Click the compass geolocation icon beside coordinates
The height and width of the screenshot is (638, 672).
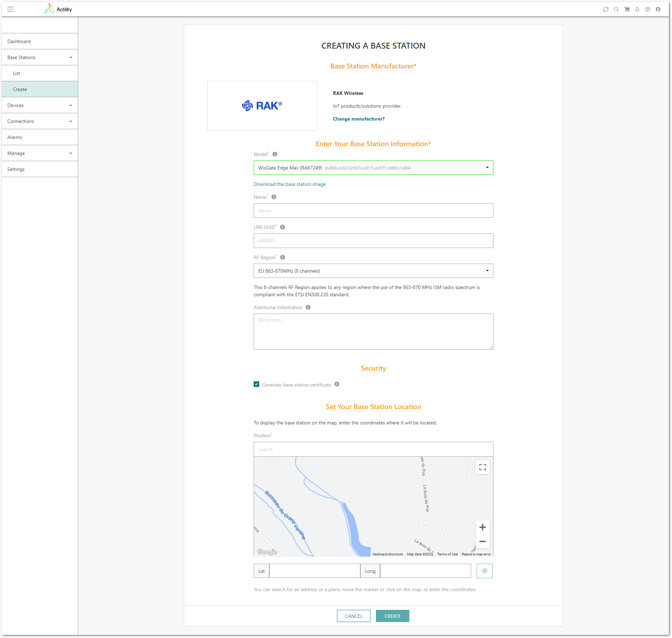tap(484, 571)
